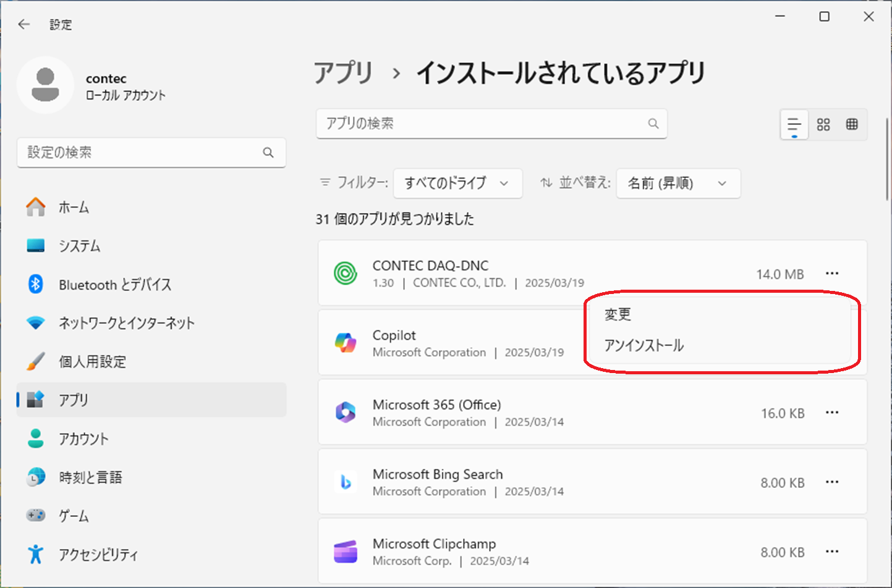The image size is (892, 588).
Task: Choose 変更 from the context menu
Action: (618, 314)
